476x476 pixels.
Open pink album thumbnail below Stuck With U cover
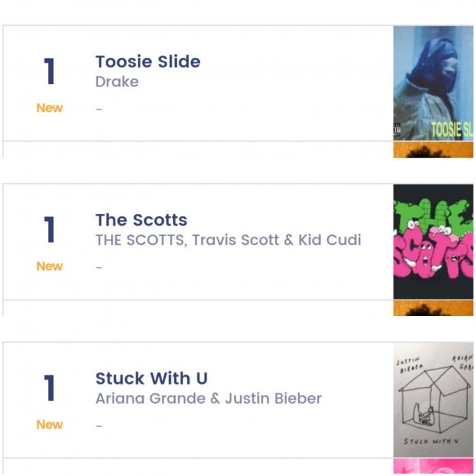coord(433,466)
